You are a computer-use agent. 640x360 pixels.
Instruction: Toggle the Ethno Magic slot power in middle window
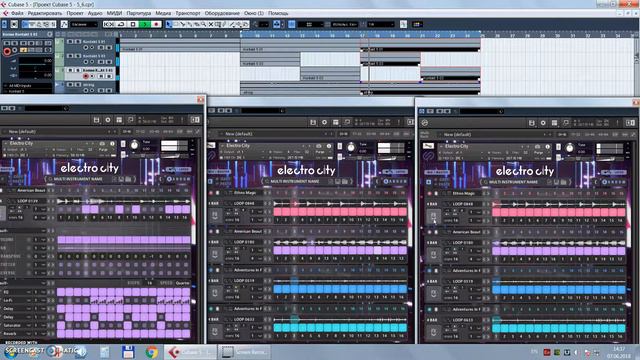pos(211,193)
